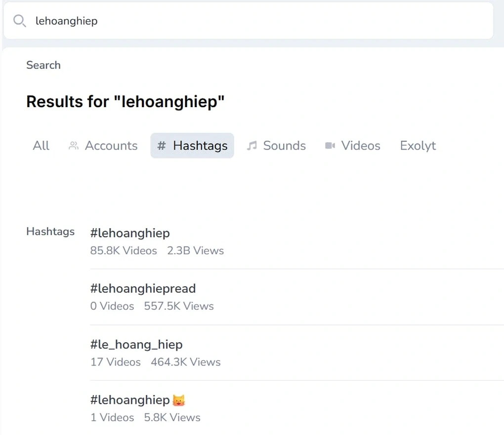Focus the search field containing lehoanghiep
Screen dimensions: 504x435
click(249, 21)
